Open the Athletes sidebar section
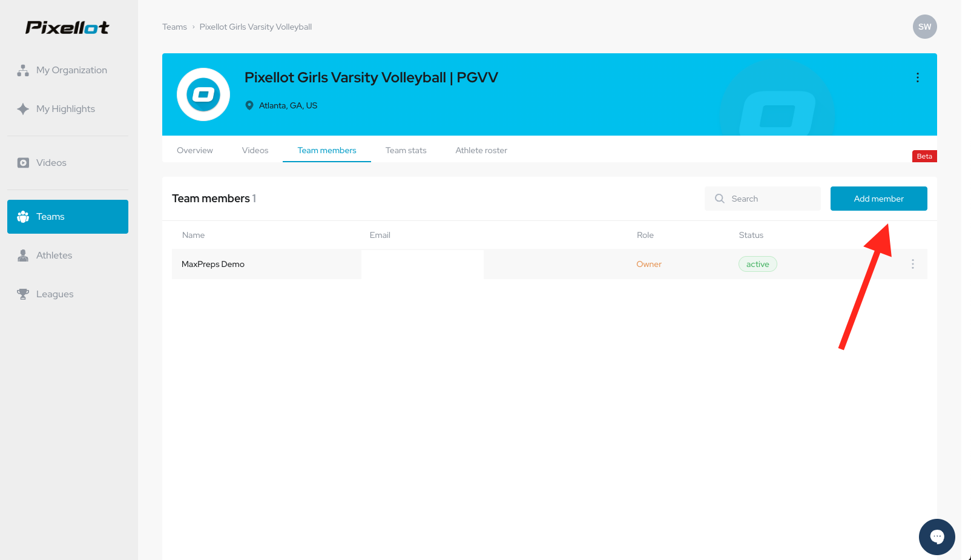Image resolution: width=971 pixels, height=560 pixels. click(54, 255)
